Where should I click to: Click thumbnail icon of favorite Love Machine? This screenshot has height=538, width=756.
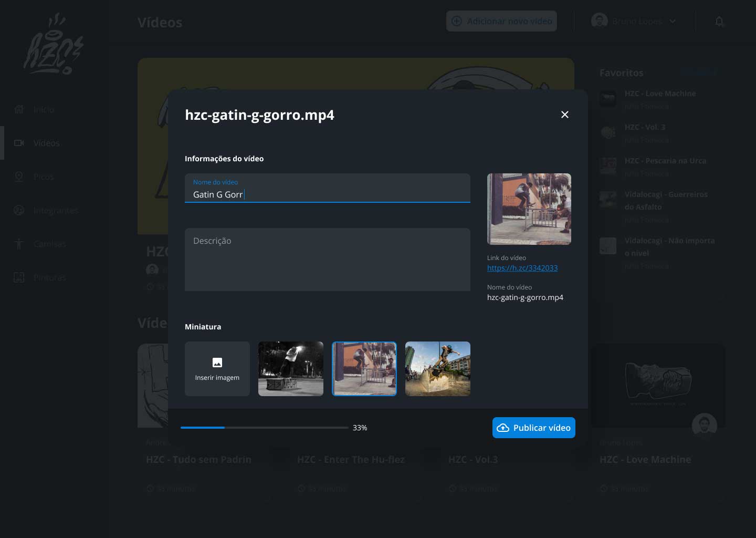(x=608, y=99)
